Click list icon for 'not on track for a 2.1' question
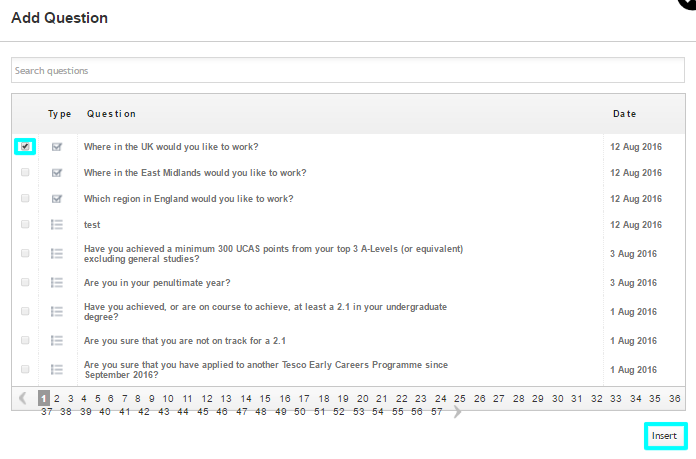The height and width of the screenshot is (459, 696). pos(57,341)
